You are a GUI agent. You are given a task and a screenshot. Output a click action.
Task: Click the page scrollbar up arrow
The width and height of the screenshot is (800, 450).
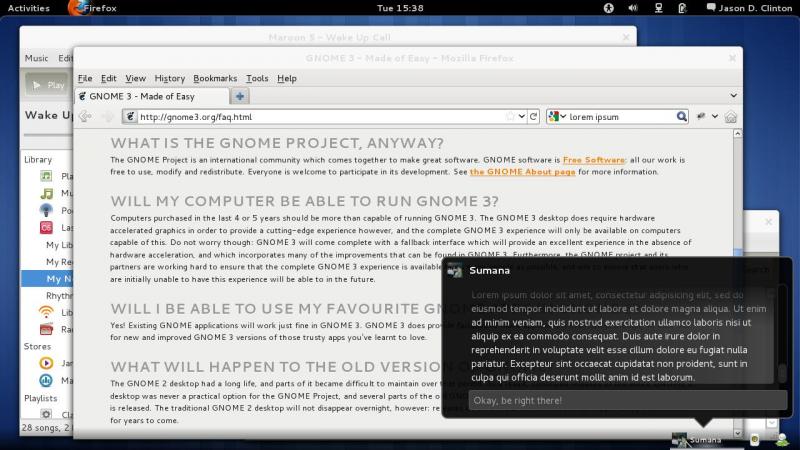point(737,134)
